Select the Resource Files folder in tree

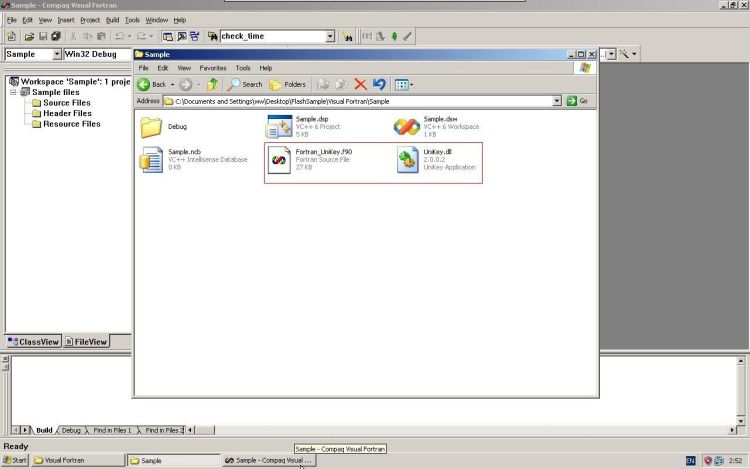[66, 124]
